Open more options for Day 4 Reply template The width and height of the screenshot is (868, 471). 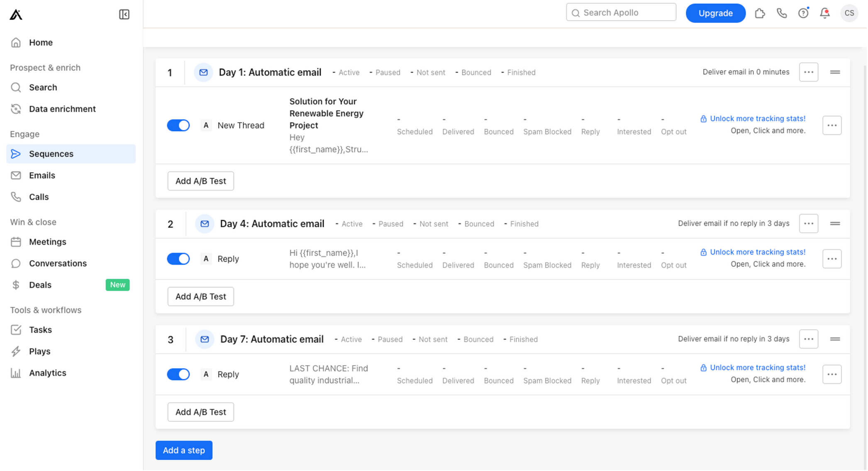(832, 259)
